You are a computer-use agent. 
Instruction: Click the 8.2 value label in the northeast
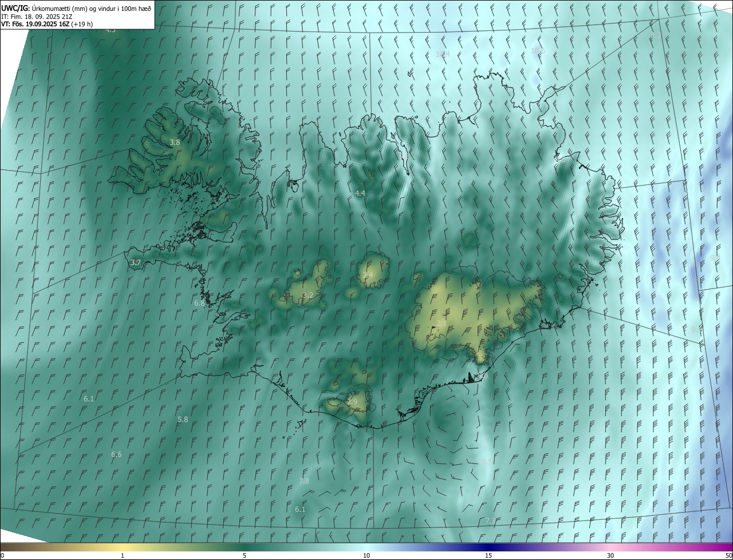tap(656, 36)
